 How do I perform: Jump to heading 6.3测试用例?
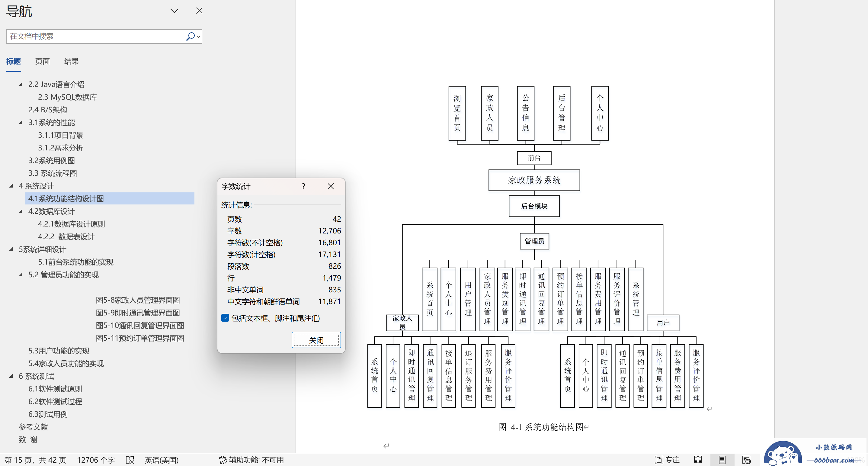click(48, 414)
